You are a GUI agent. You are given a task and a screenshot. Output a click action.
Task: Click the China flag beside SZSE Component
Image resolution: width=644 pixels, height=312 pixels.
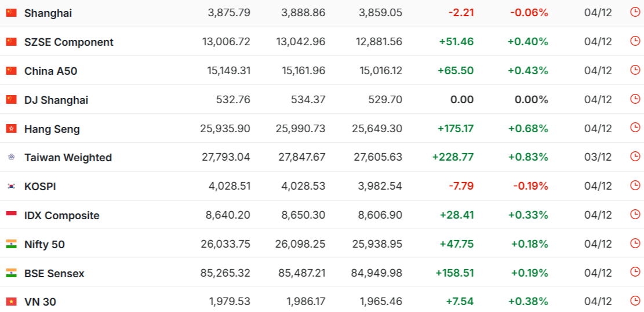click(11, 42)
